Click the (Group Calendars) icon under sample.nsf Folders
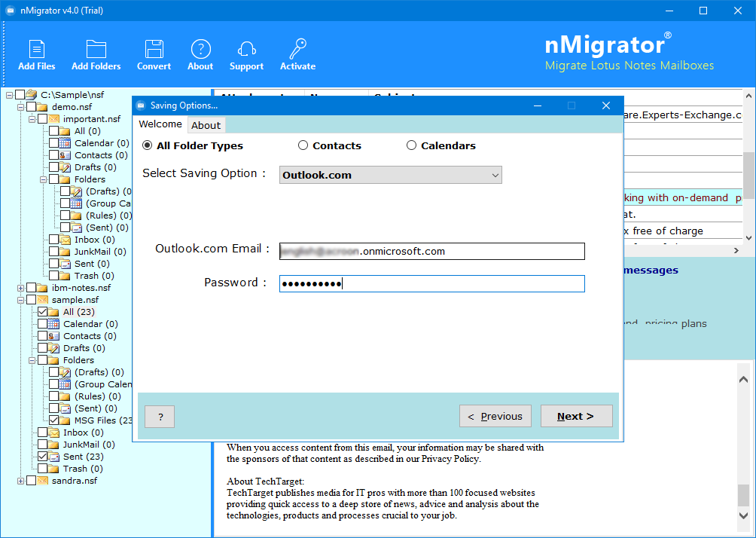This screenshot has width=756, height=538. [65, 384]
